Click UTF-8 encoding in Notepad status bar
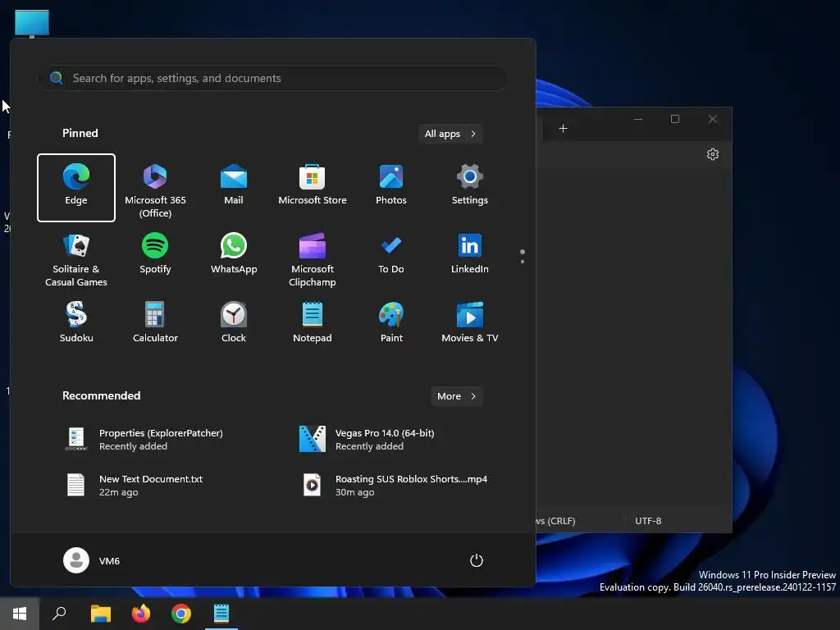The image size is (840, 630). (648, 521)
